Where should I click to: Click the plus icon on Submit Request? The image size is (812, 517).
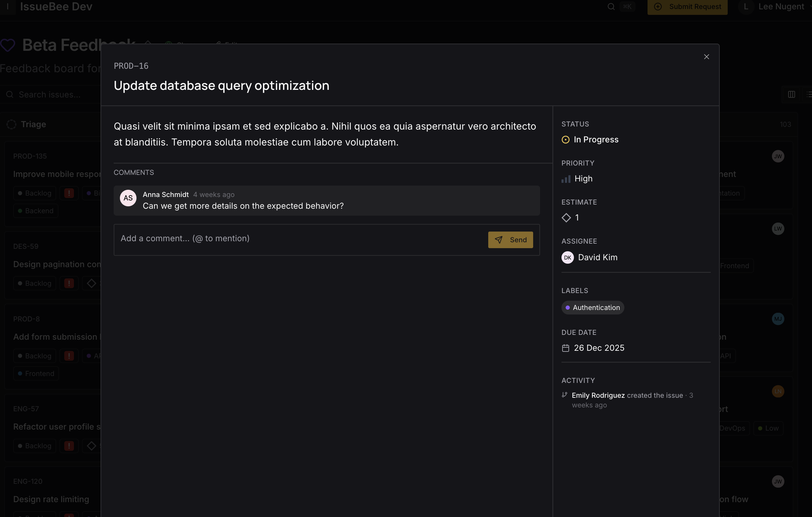tap(658, 6)
